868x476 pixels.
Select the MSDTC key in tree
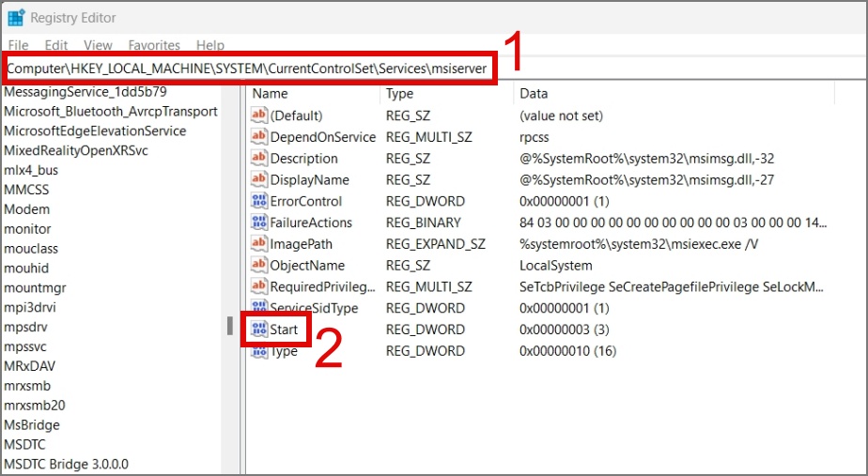click(25, 444)
